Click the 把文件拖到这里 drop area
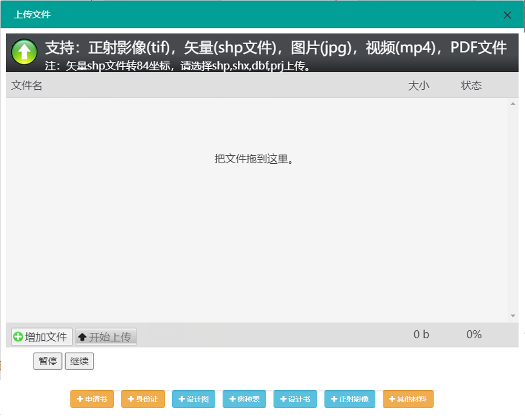This screenshot has width=525, height=420. tap(255, 159)
